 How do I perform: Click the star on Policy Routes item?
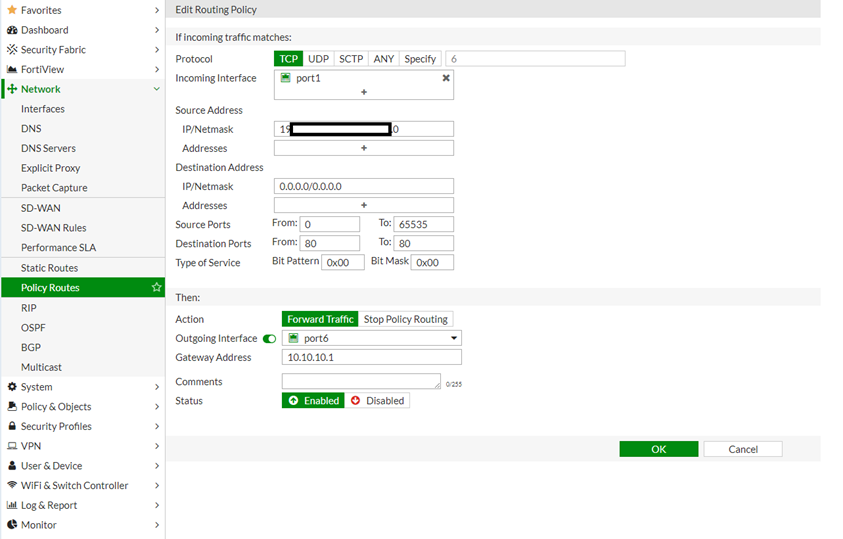[156, 288]
